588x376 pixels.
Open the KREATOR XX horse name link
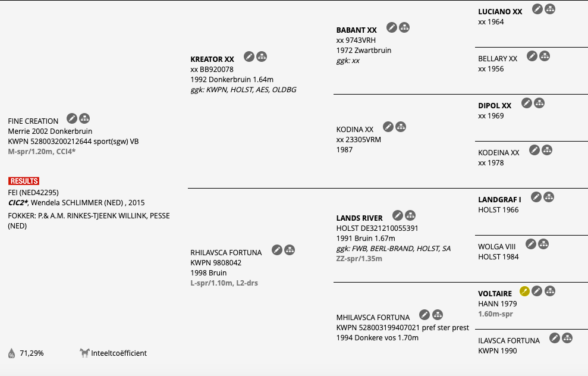212,59
